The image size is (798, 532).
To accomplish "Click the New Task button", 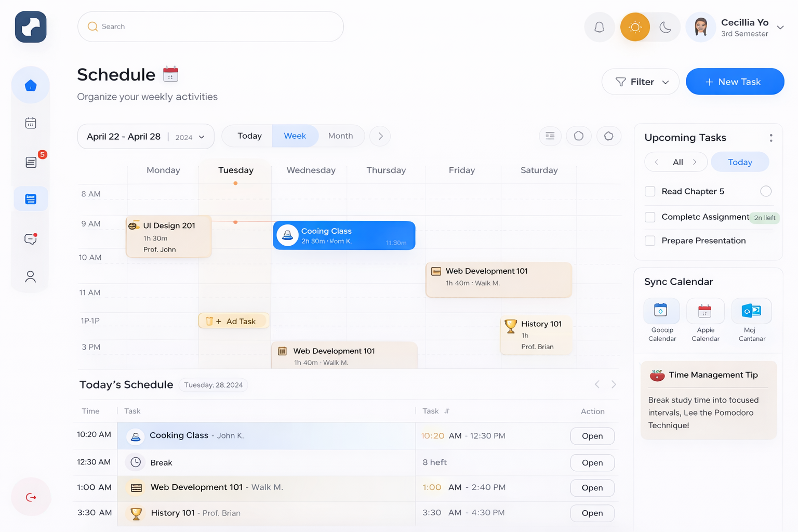I will pyautogui.click(x=735, y=82).
